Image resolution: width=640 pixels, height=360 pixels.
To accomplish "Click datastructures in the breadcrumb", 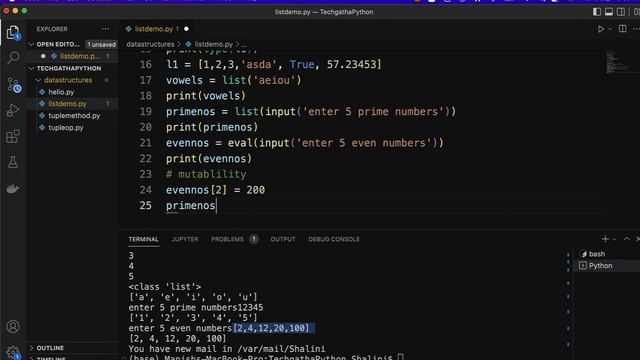I will point(150,44).
